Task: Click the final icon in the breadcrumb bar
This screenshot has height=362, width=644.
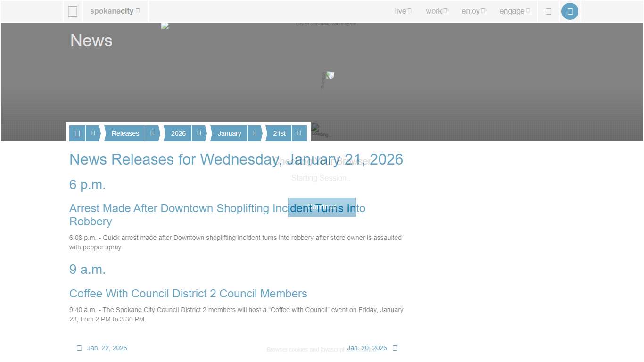Action: tap(299, 133)
